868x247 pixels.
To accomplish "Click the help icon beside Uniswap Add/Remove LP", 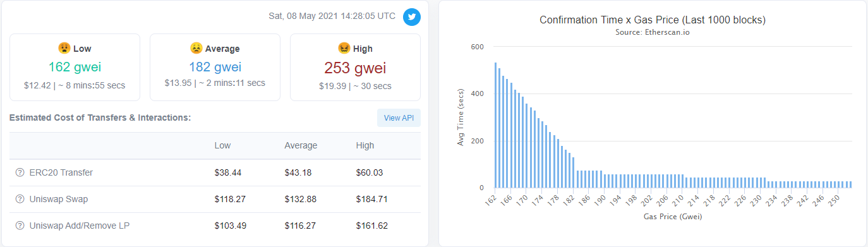I will click(20, 226).
